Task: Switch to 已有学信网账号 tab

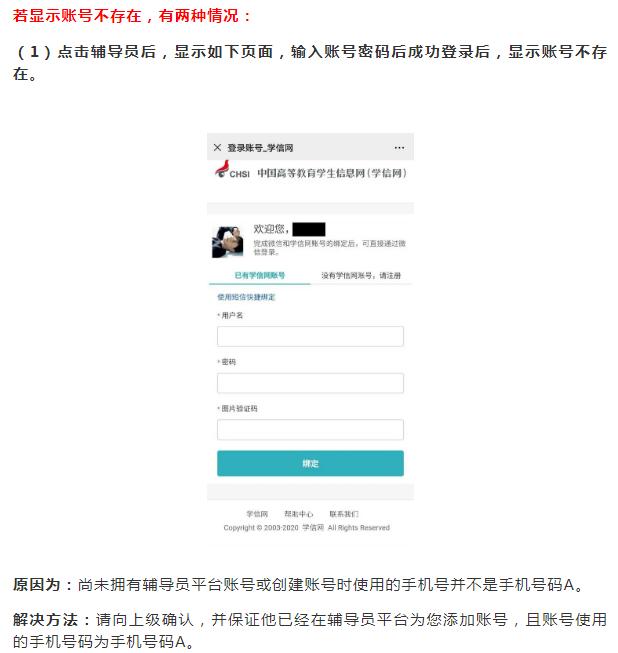Action: click(259, 275)
